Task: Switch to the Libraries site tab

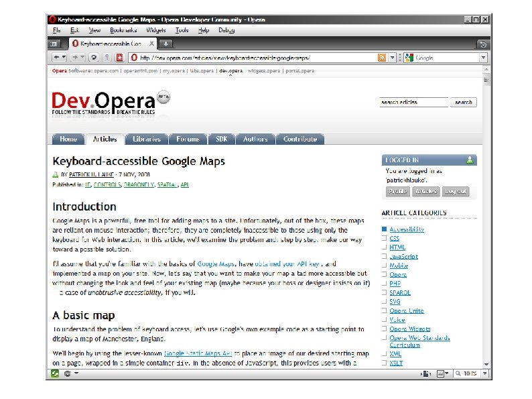Action: tap(147, 139)
